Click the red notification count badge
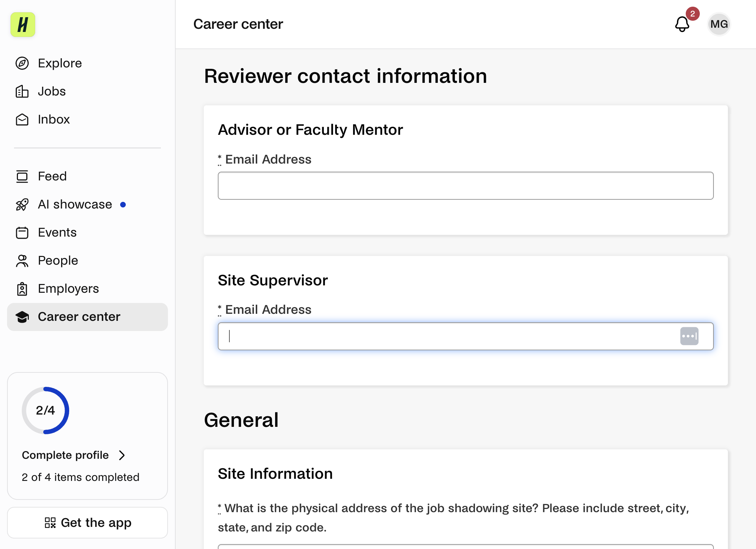 point(692,14)
